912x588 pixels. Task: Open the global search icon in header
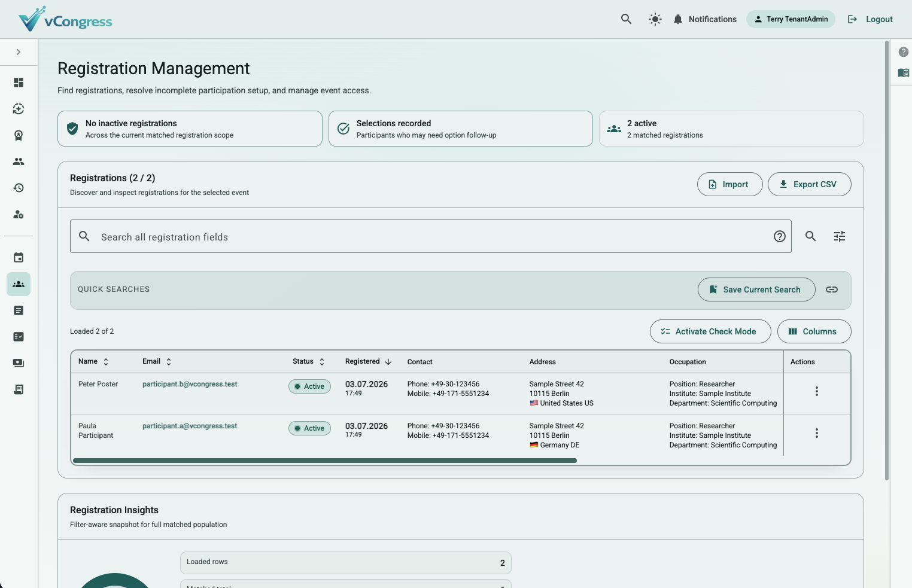click(626, 19)
